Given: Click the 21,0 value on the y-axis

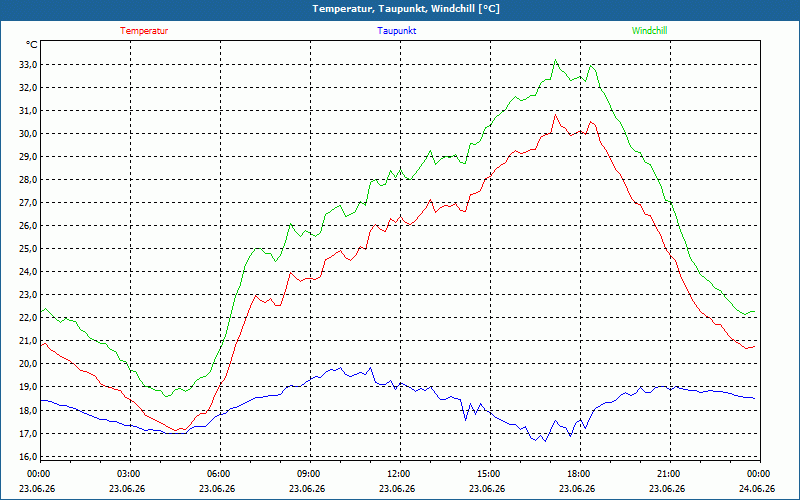Looking at the screenshot, I should coord(28,341).
